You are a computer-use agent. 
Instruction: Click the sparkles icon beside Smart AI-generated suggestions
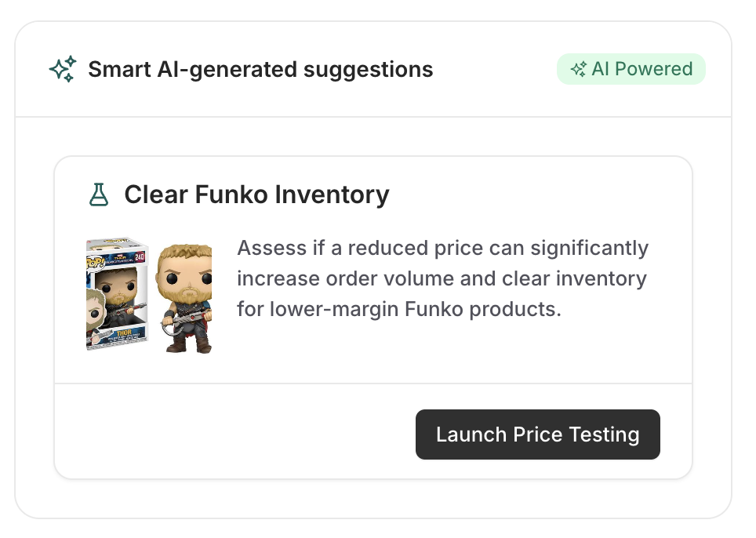coord(63,68)
